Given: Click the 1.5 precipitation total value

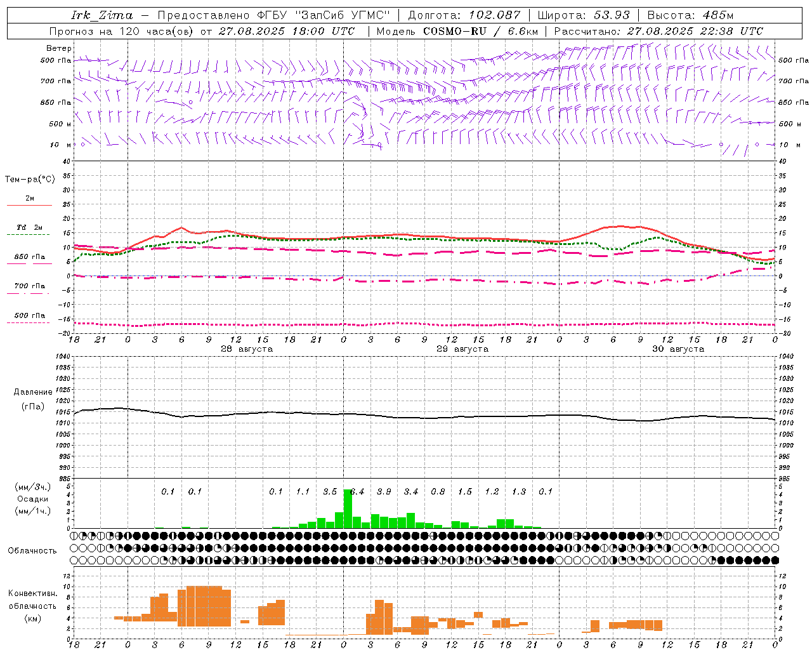Looking at the screenshot, I should [465, 491].
